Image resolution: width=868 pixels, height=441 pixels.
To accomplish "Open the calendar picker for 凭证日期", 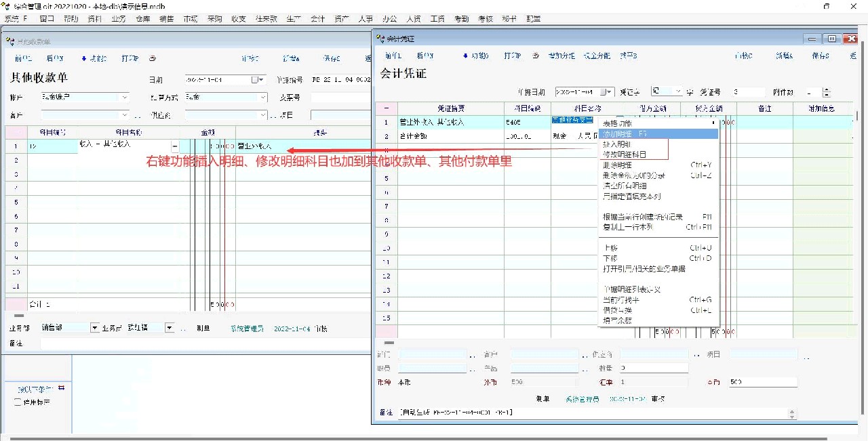I will 610,91.
